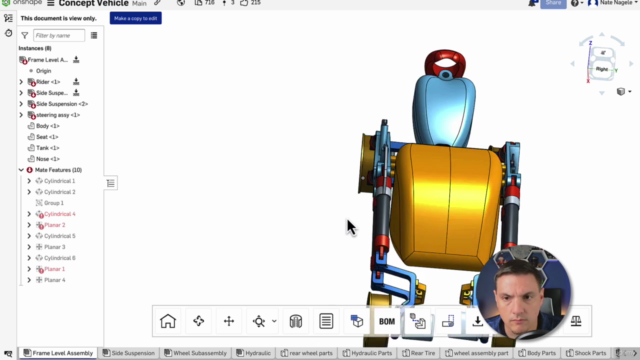The width and height of the screenshot is (640, 360).
Task: Click the dashed-box move face toolbar icon
Action: 448,321
